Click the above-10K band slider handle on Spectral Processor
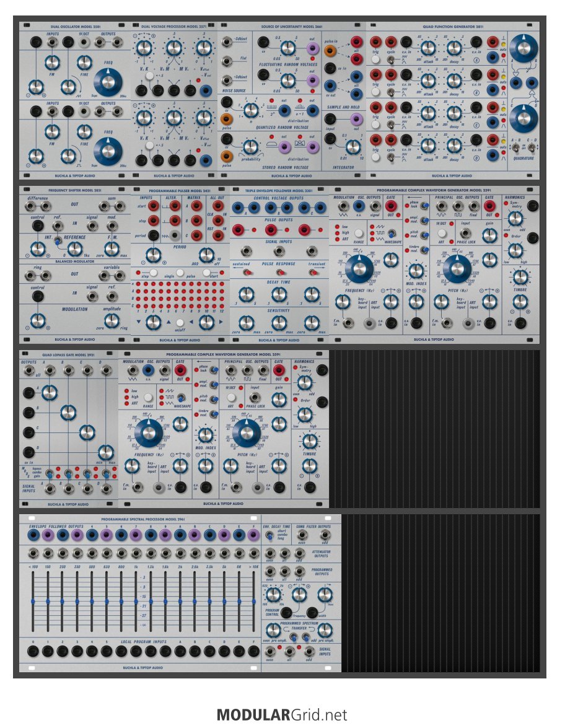The image size is (565, 728). coord(254,601)
